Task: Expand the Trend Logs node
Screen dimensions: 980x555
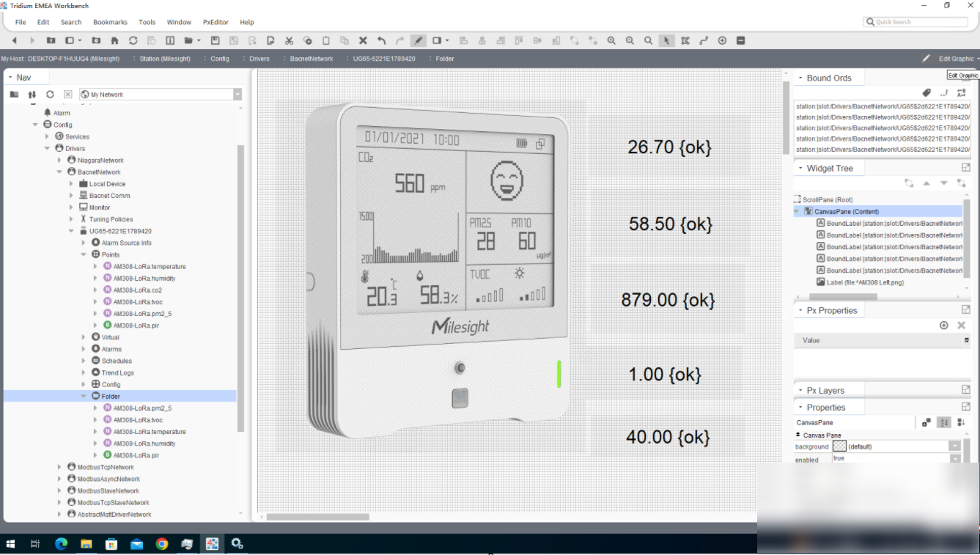Action: pos(84,372)
